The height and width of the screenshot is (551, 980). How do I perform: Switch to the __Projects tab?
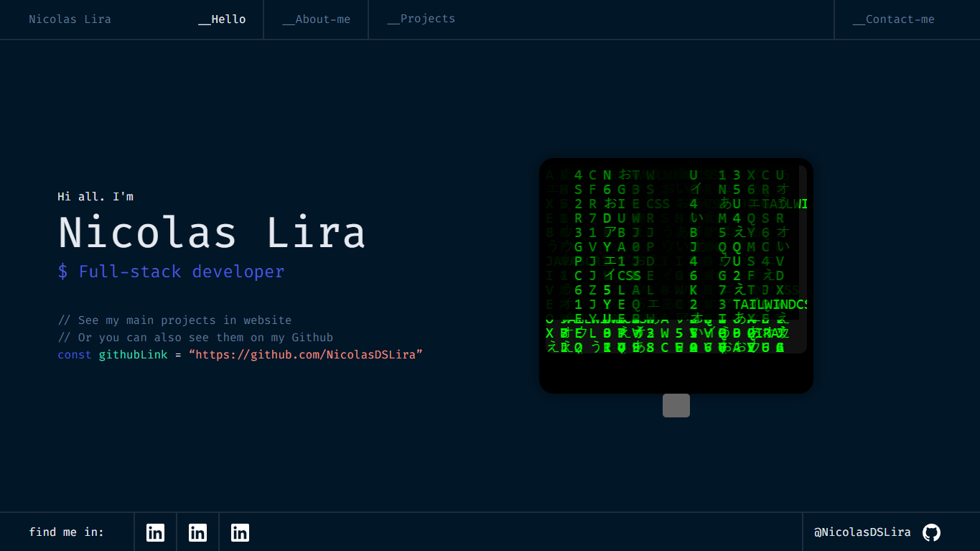coord(421,19)
